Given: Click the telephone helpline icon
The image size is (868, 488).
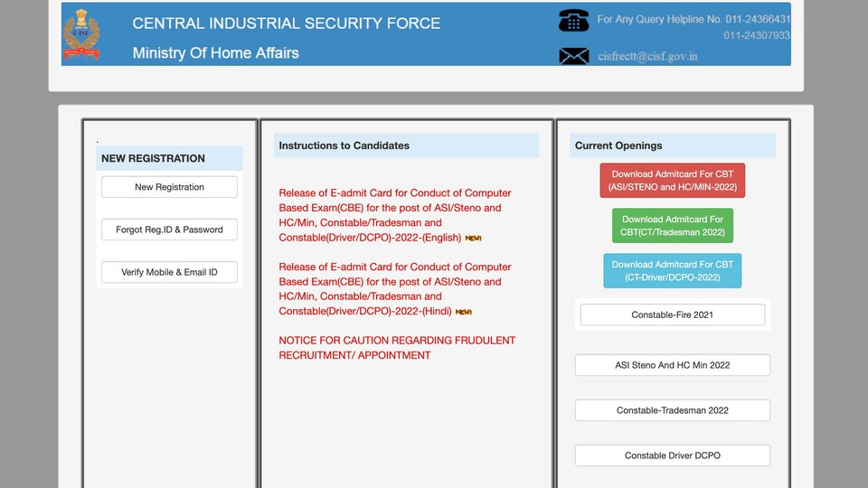Looking at the screenshot, I should 573,21.
